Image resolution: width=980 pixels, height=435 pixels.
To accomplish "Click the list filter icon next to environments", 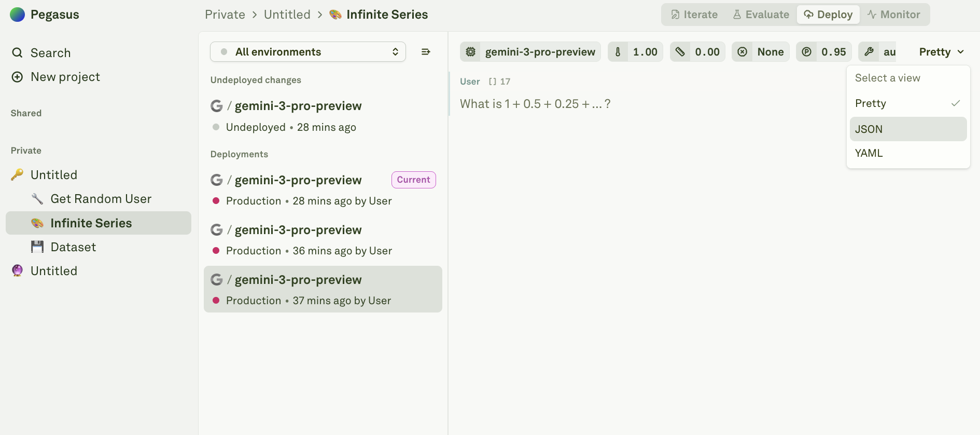I will pyautogui.click(x=426, y=52).
